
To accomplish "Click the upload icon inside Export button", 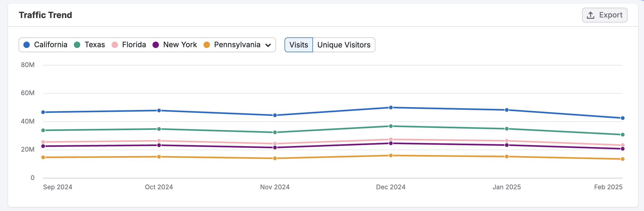I will tap(590, 15).
